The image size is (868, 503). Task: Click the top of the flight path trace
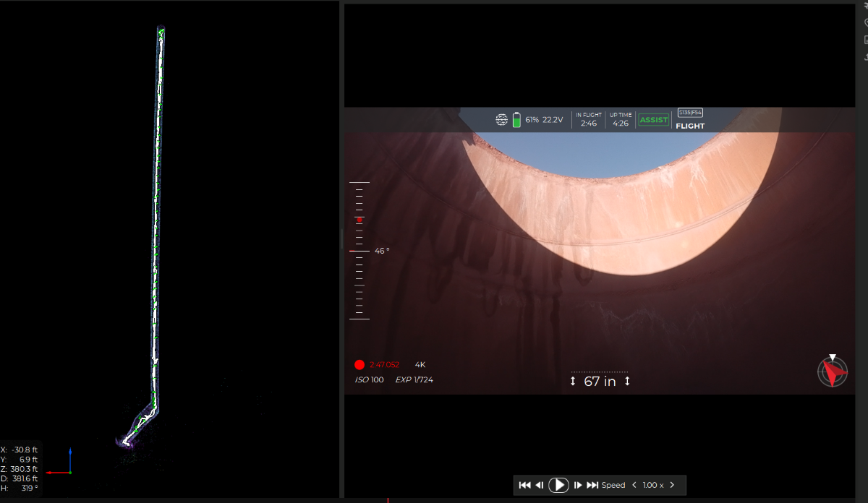pyautogui.click(x=161, y=30)
